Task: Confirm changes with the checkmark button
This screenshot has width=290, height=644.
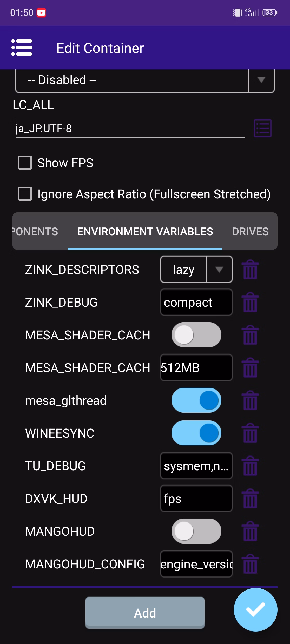Action: [x=255, y=610]
